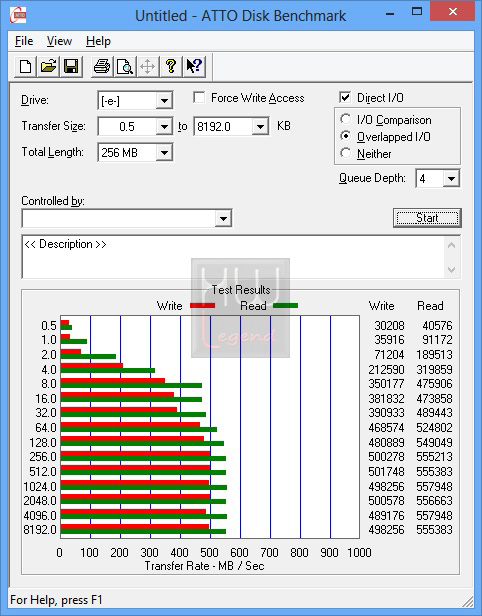
Task: Expand the Controlled by dropdown
Action: 223,218
